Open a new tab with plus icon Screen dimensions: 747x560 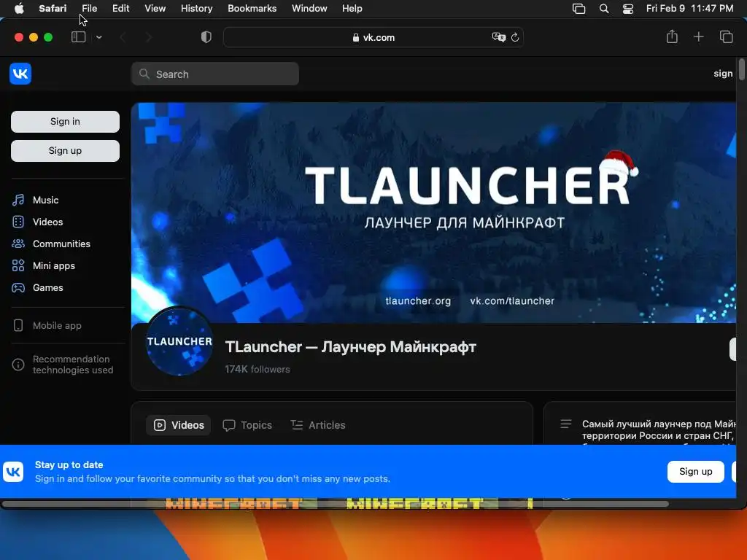click(698, 36)
